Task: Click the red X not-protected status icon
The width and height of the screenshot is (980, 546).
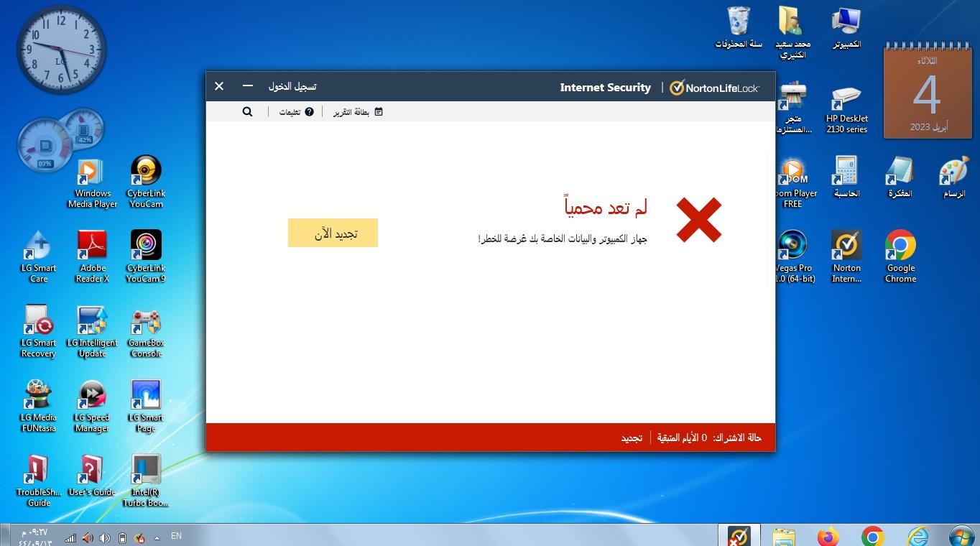Action: [698, 220]
